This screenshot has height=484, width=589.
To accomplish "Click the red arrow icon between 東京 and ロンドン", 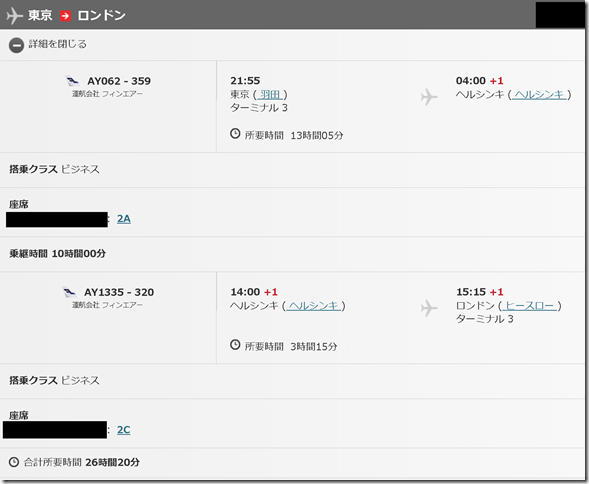I will pyautogui.click(x=65, y=16).
